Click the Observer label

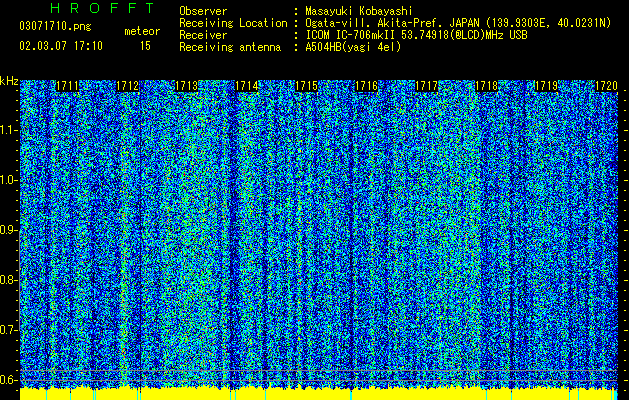point(203,11)
